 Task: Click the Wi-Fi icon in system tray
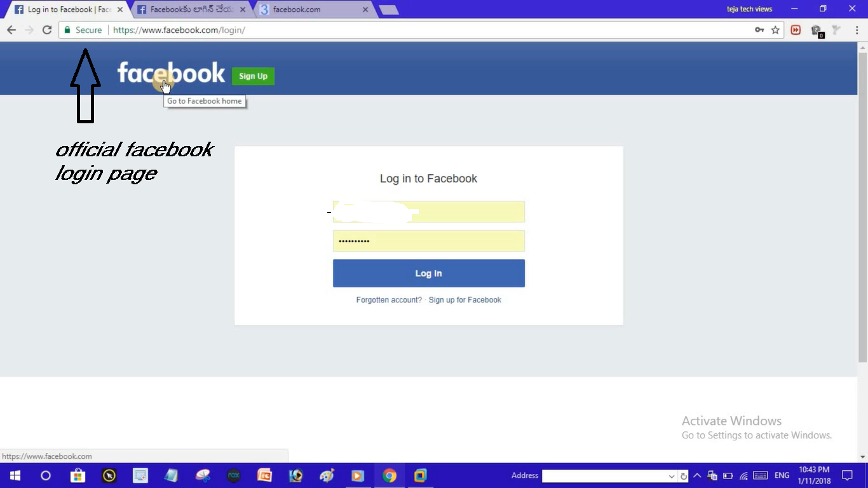pos(744,476)
